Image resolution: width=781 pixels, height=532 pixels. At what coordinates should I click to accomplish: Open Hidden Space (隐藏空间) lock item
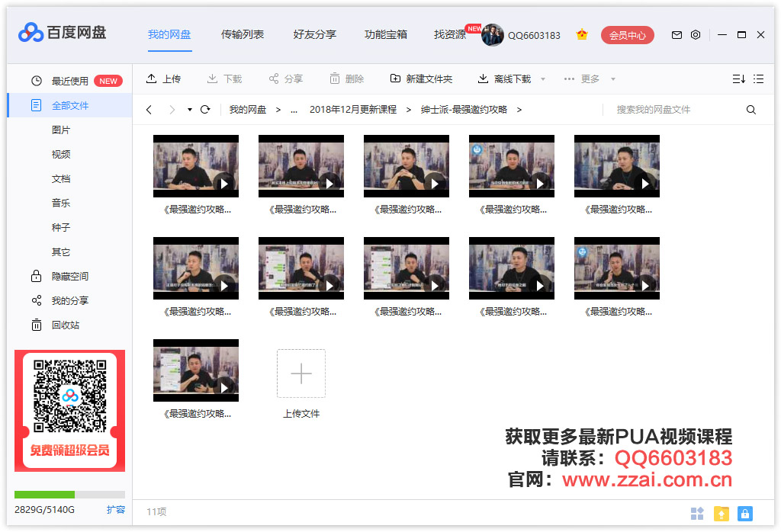pyautogui.click(x=69, y=276)
